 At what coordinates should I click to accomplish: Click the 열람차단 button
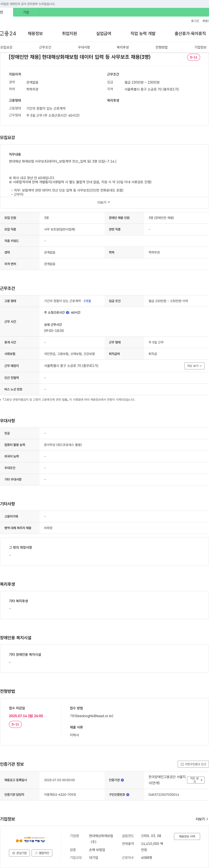point(42,853)
